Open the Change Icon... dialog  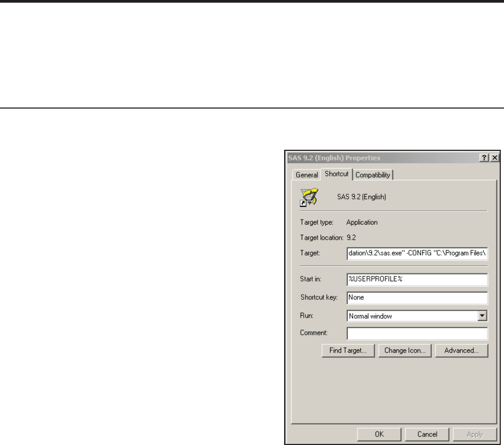point(404,350)
